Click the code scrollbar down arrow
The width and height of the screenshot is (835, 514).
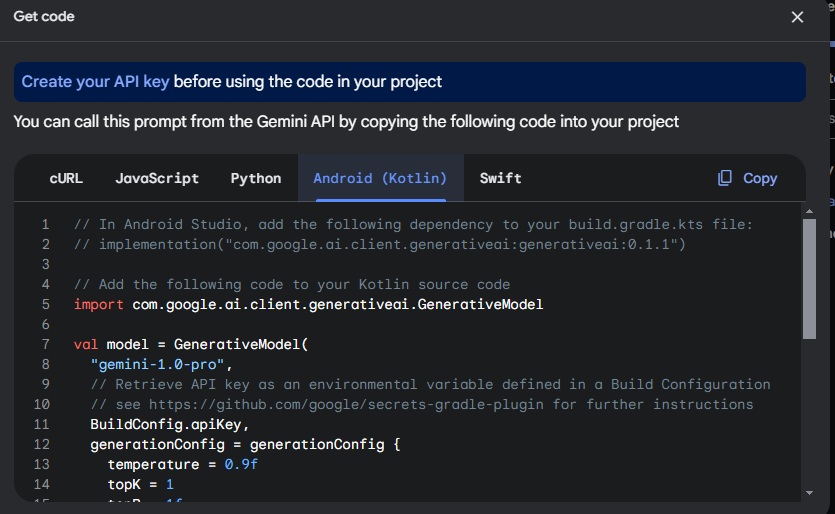tap(809, 493)
